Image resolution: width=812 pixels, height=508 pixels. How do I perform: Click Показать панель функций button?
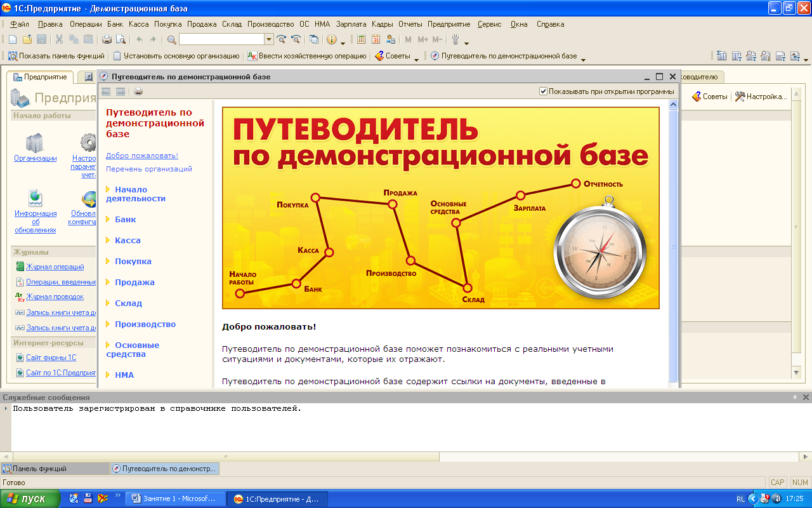(56, 56)
